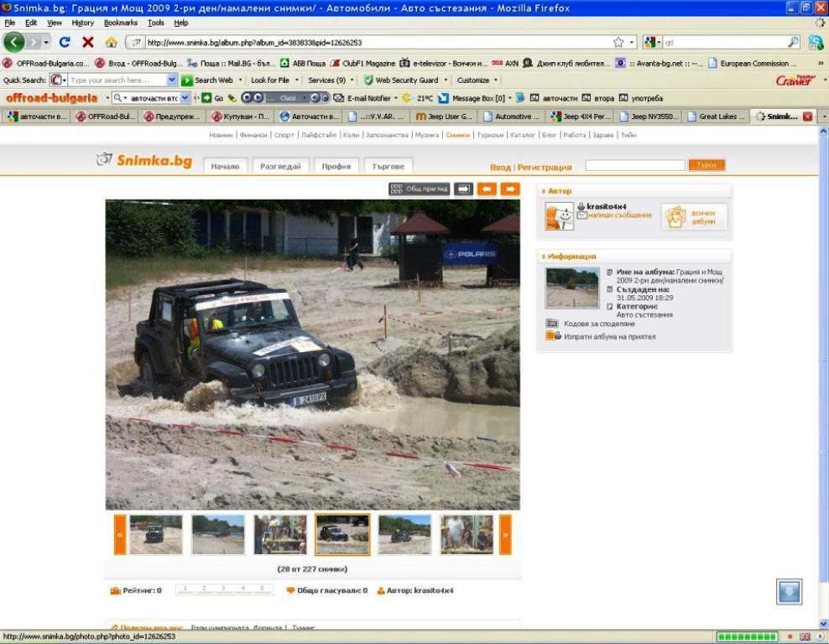Open European Commission bookmark
Screen dimensions: 829x644
753,64
